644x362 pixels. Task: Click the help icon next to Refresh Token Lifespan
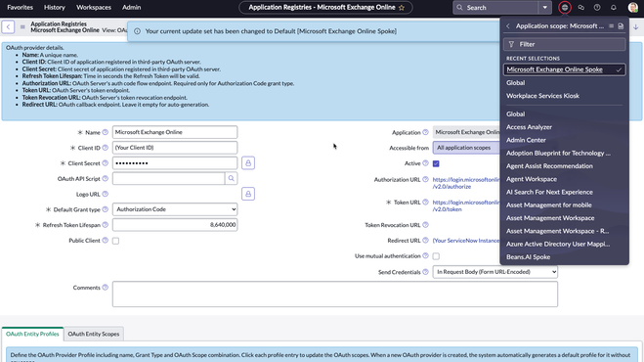click(106, 225)
